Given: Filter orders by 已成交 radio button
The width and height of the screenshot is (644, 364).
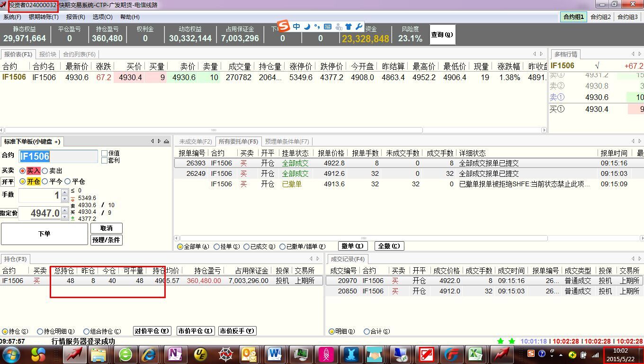Looking at the screenshot, I should click(246, 246).
